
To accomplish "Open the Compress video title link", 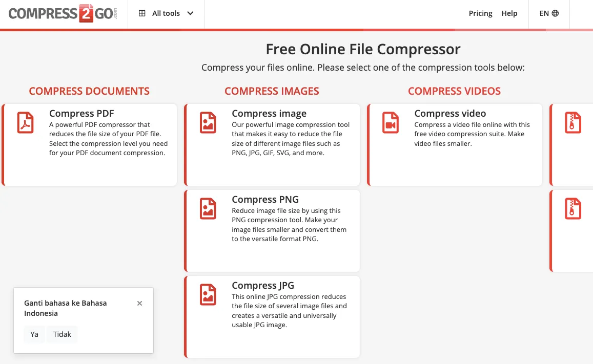I will (x=450, y=114).
